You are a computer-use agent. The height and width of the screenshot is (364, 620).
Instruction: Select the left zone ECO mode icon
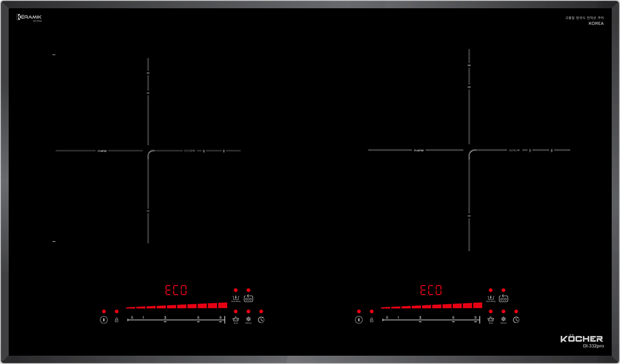248,298
